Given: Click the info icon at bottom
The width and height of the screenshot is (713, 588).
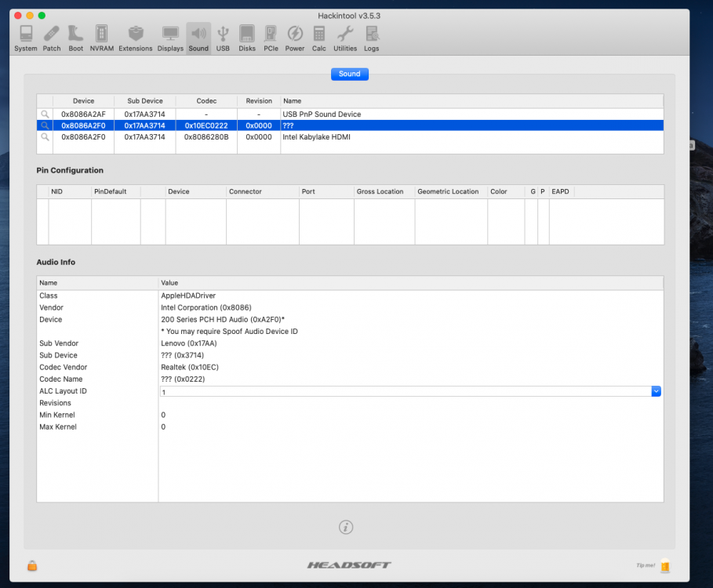Looking at the screenshot, I should click(x=346, y=527).
